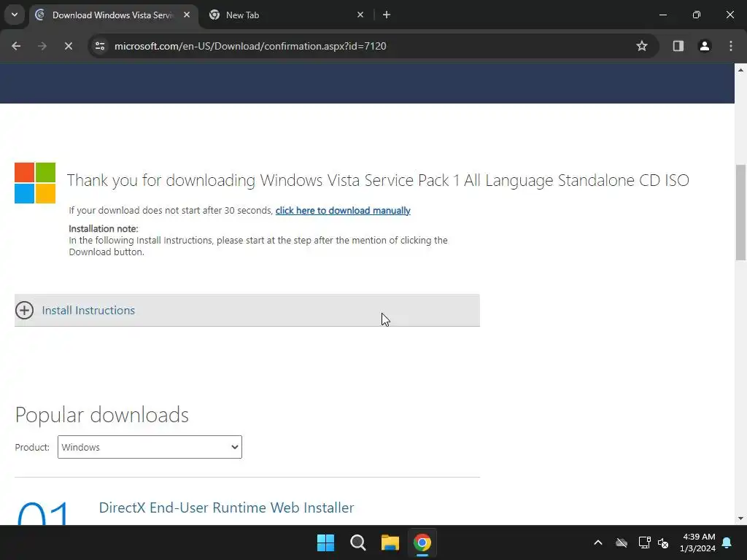The image size is (747, 560).
Task: Click the scrollbar down arrow
Action: click(740, 518)
